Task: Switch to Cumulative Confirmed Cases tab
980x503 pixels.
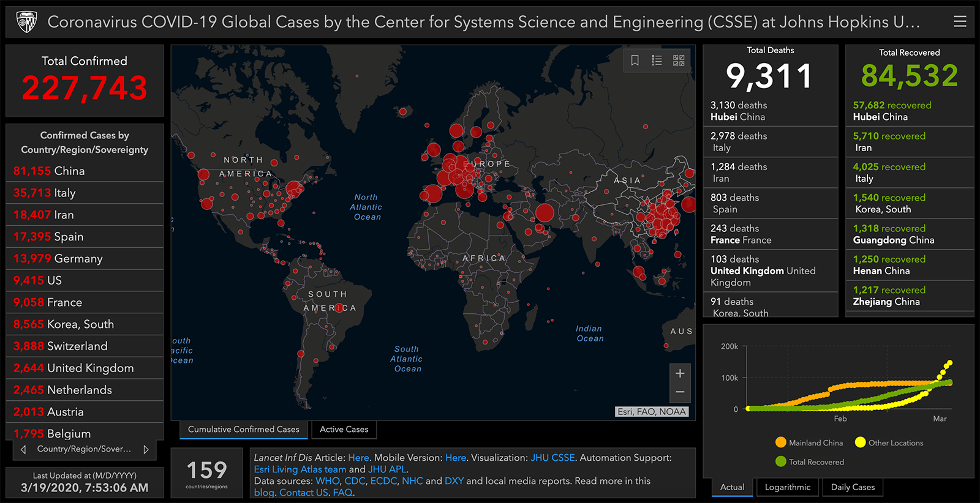Action: (244, 430)
